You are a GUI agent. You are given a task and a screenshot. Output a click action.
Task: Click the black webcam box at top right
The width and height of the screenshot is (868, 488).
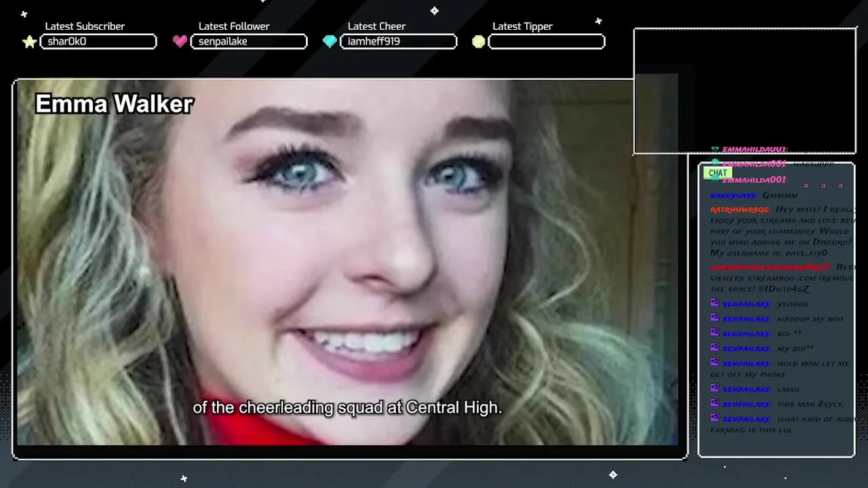click(745, 91)
